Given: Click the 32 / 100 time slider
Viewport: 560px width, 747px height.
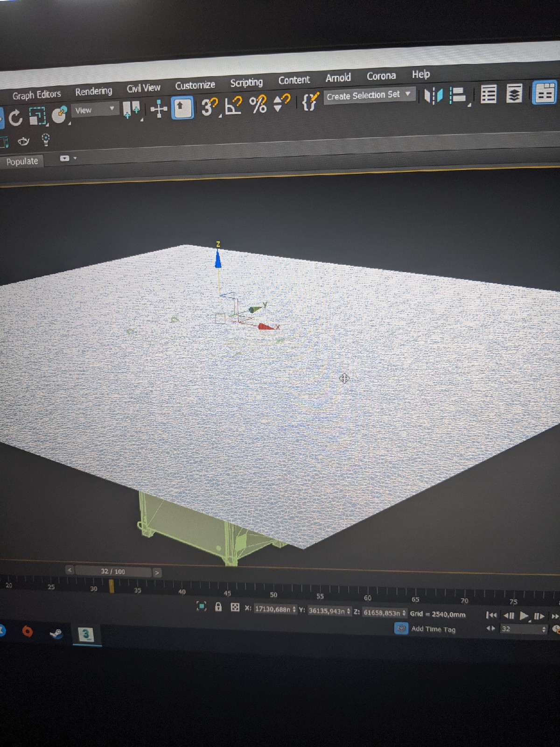Looking at the screenshot, I should [x=113, y=571].
